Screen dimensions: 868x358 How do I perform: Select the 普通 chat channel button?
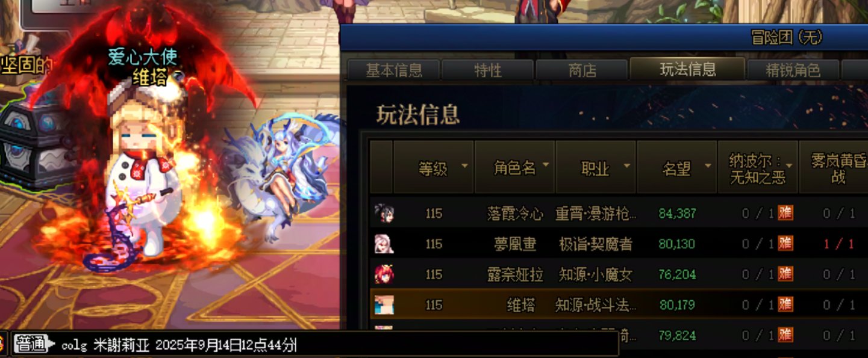31,344
